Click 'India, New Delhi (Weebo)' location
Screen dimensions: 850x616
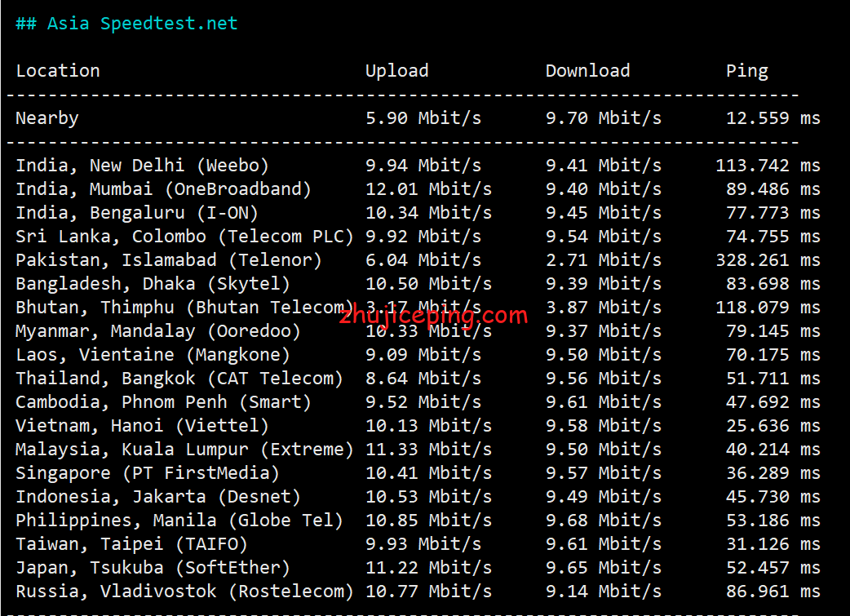click(142, 166)
